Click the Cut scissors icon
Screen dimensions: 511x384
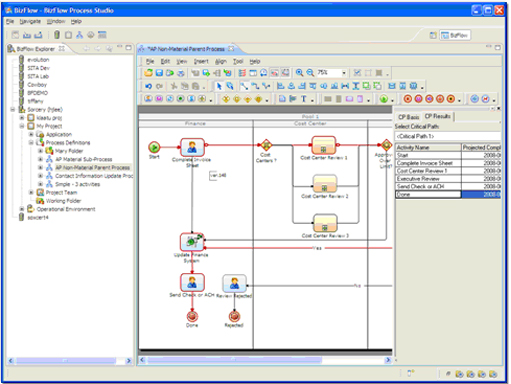click(x=174, y=86)
